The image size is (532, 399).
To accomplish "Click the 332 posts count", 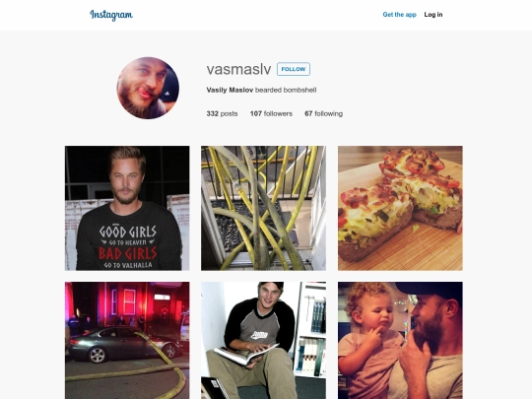I will (x=222, y=113).
